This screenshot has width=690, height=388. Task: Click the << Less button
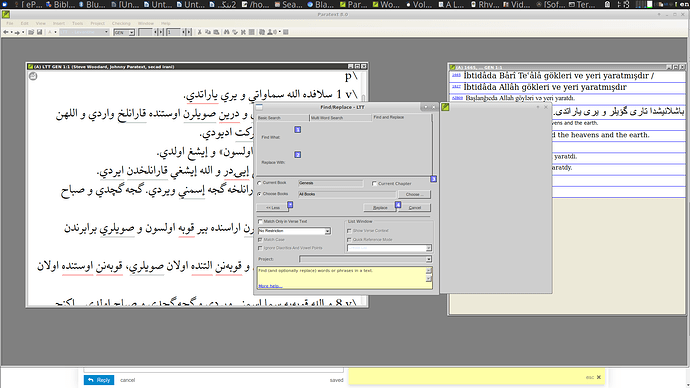(x=273, y=208)
